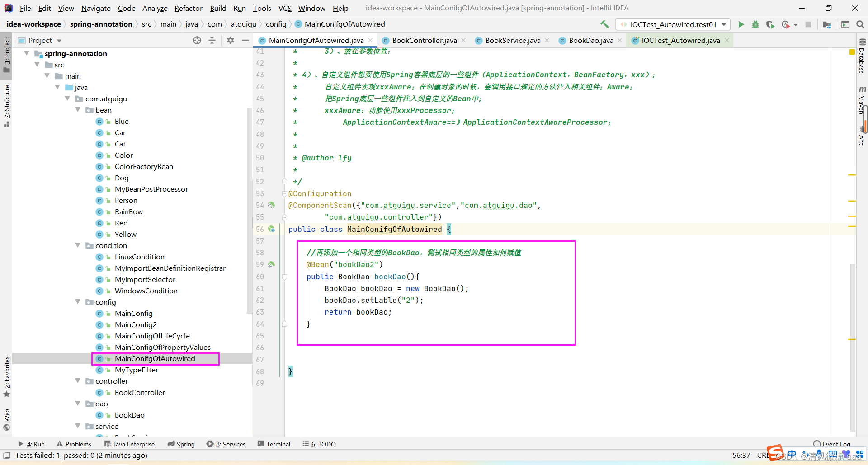
Task: Collapse the config package folder
Action: coord(78,302)
